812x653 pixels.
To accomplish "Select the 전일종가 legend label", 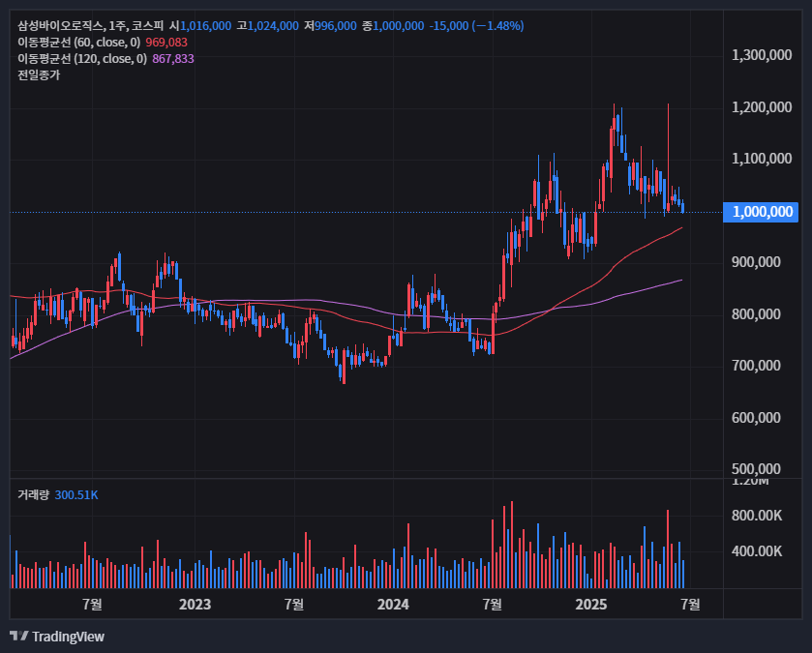I will click(39, 75).
